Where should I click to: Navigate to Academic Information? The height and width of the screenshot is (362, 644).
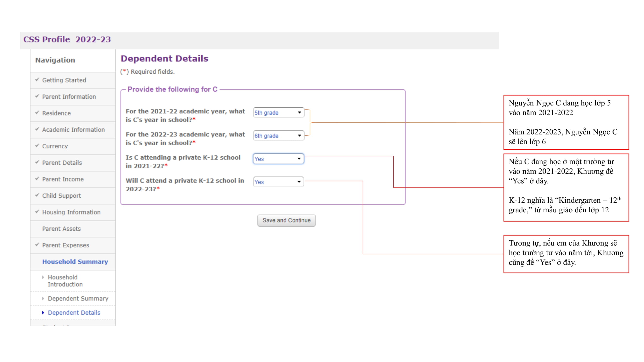73,130
